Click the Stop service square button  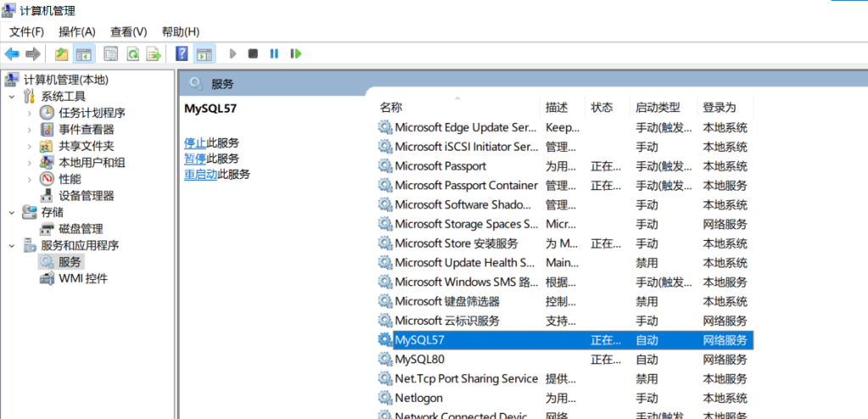253,53
